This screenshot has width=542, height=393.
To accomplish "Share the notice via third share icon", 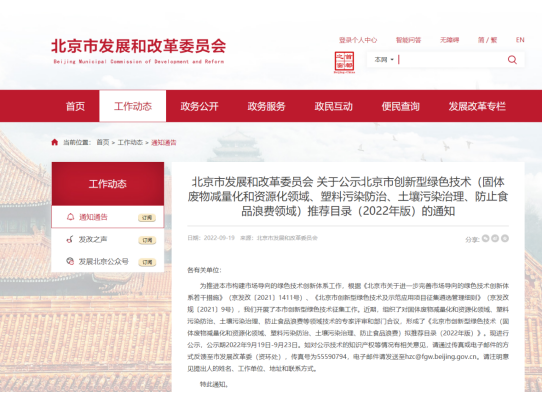I will point(505,238).
